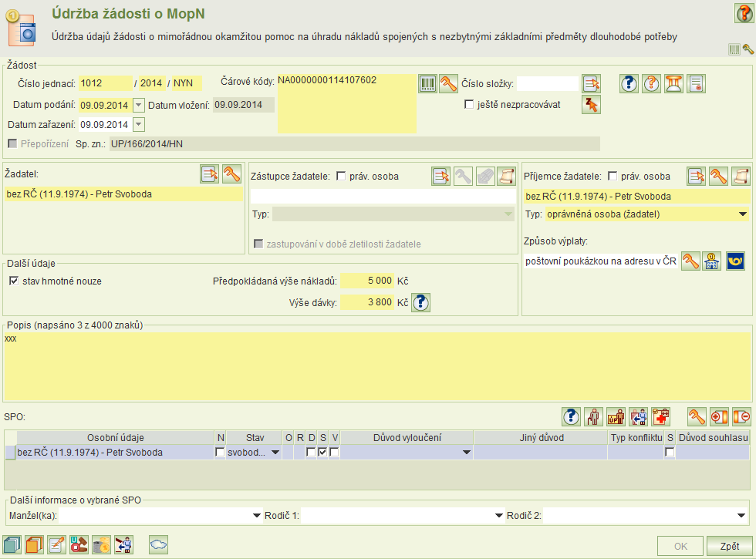Click the orange stacked folders icon at bottom
The image size is (756, 559).
pos(34,544)
